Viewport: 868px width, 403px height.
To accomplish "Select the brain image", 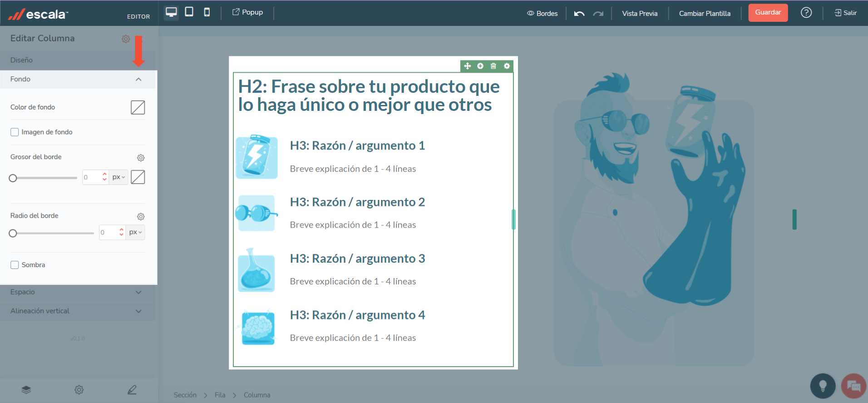I will [256, 327].
